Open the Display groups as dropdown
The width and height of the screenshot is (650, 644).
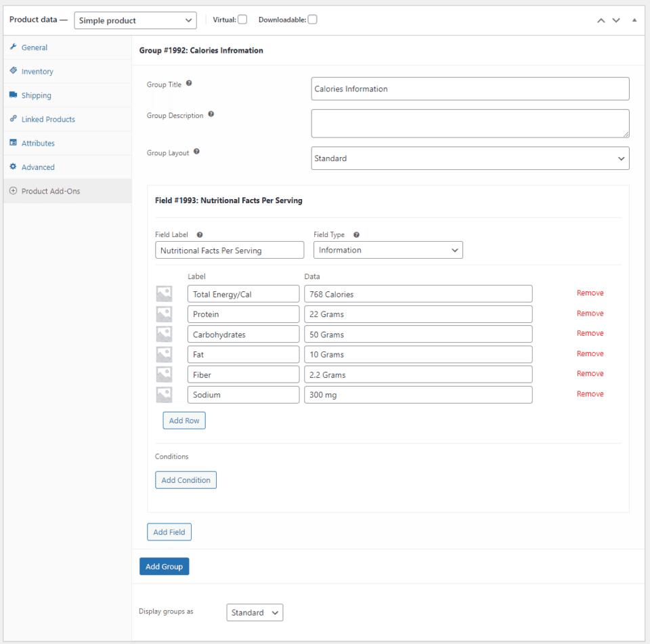pos(255,612)
